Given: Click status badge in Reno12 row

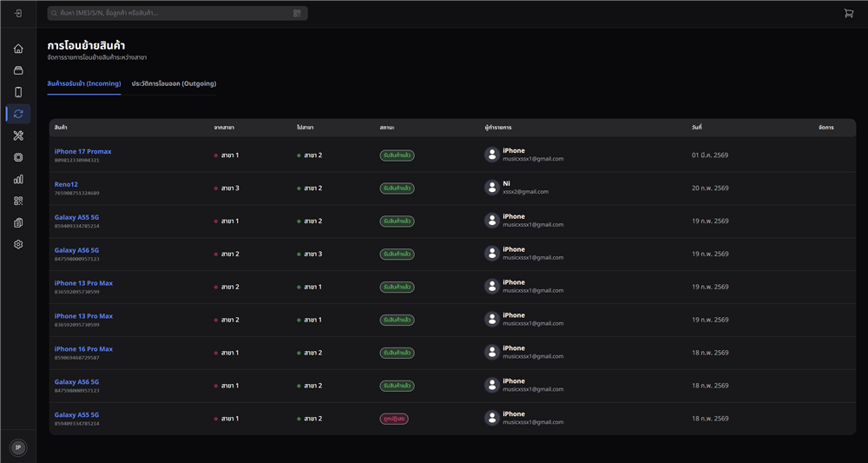Looking at the screenshot, I should coord(397,189).
